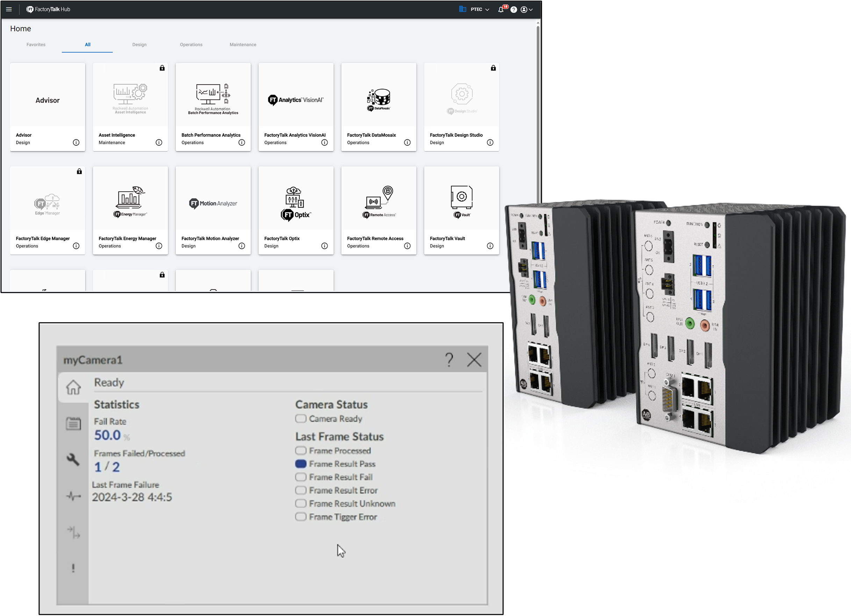Click the help question mark in myCamera1

[x=449, y=360]
